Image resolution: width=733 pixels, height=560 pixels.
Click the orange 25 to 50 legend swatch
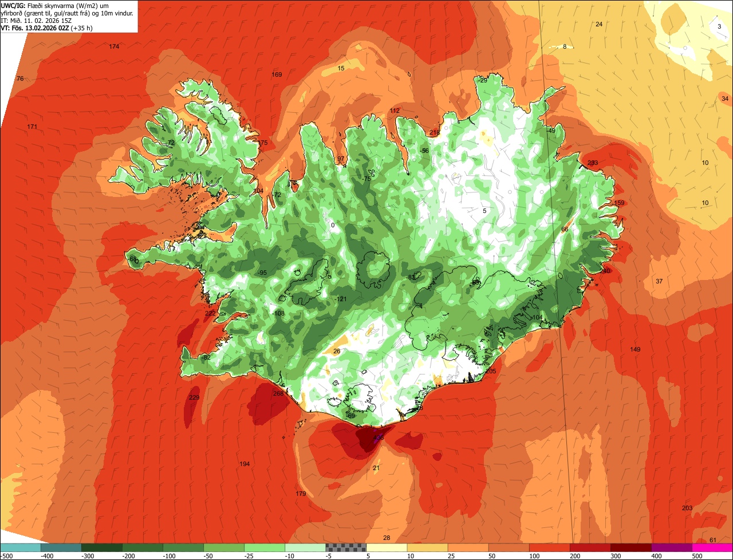pos(467,547)
